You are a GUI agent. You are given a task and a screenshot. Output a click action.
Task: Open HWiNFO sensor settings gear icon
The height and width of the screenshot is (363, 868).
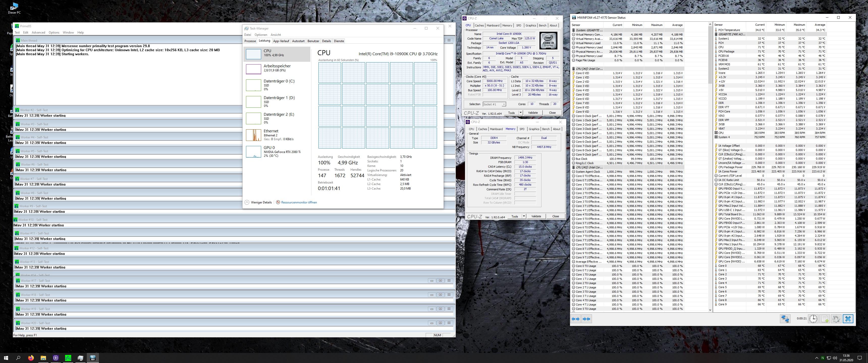tap(836, 319)
